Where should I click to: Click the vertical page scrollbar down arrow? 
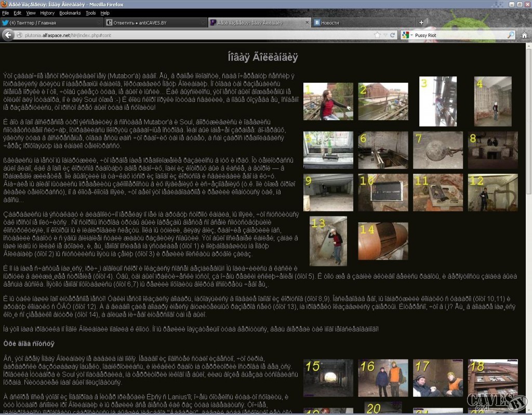[528, 411]
